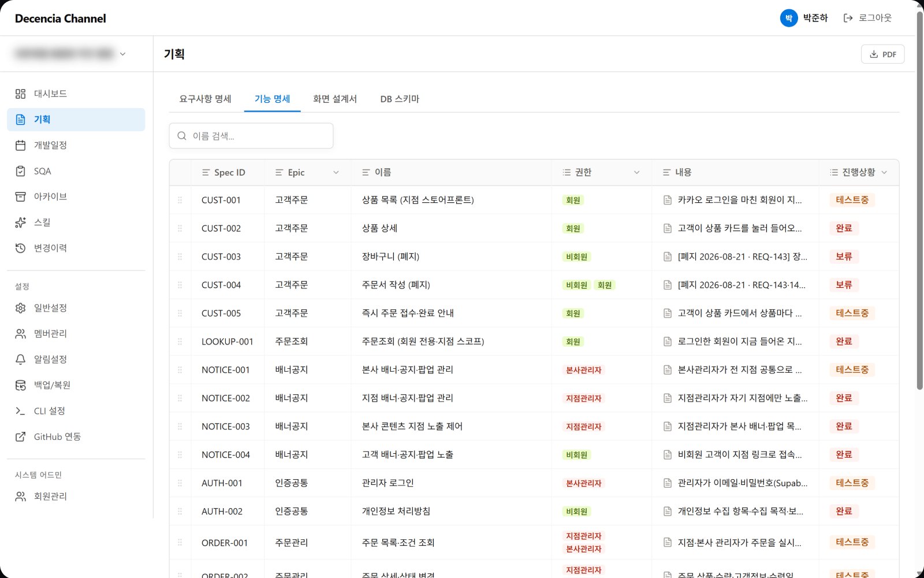Open the 화면 설계서 tab

335,99
